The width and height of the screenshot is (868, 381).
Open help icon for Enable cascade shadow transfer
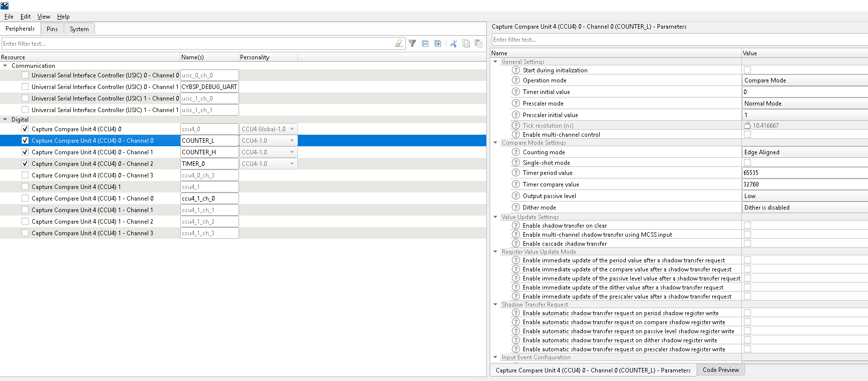516,244
